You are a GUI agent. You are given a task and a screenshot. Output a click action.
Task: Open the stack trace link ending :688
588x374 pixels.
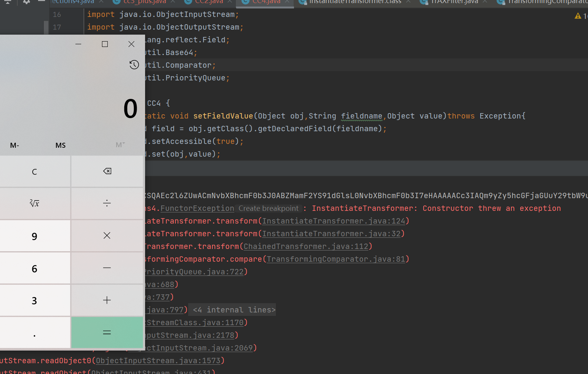point(160,284)
